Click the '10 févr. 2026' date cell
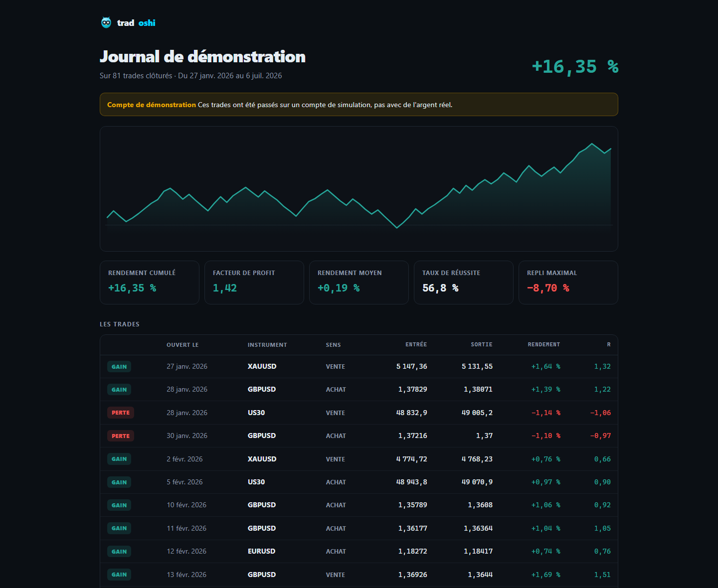This screenshot has width=718, height=588. (x=186, y=505)
